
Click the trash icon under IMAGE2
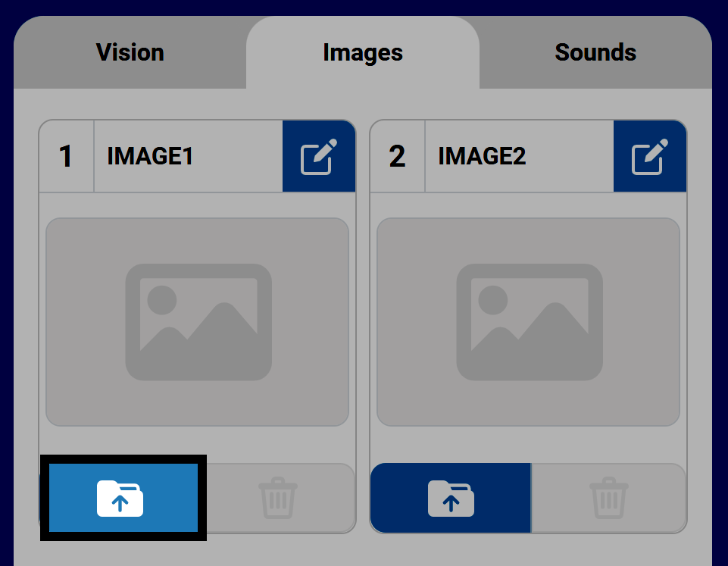click(609, 498)
